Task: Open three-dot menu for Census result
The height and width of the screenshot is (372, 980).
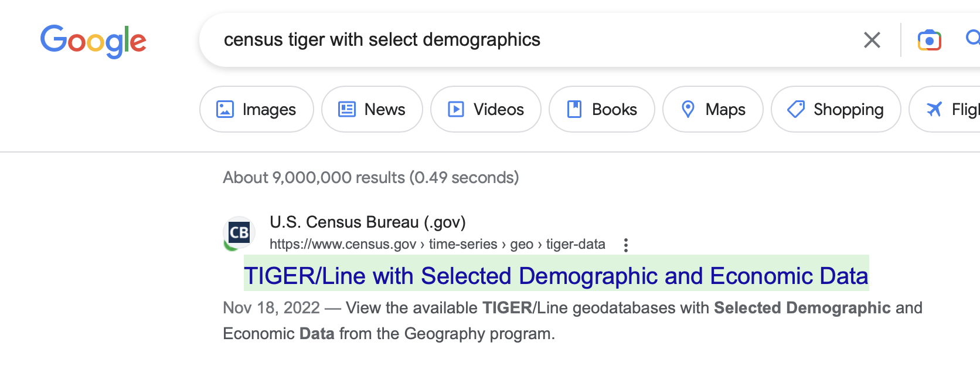Action: [626, 245]
